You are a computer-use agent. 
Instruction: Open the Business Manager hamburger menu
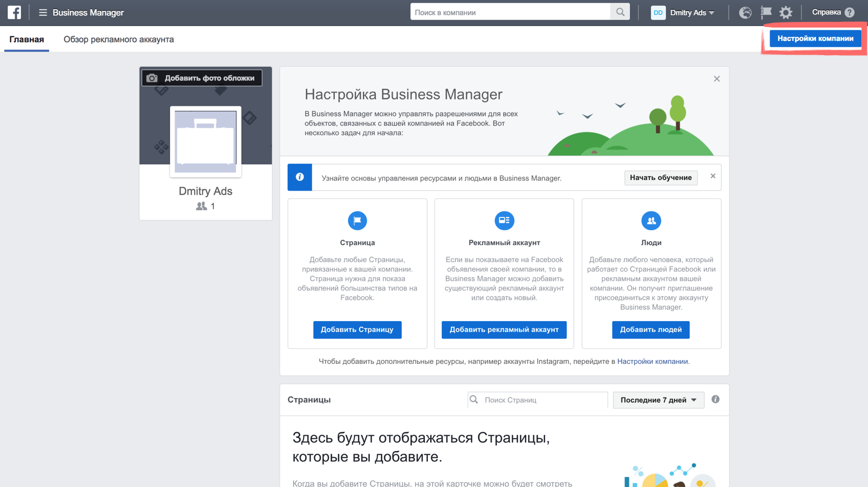43,12
